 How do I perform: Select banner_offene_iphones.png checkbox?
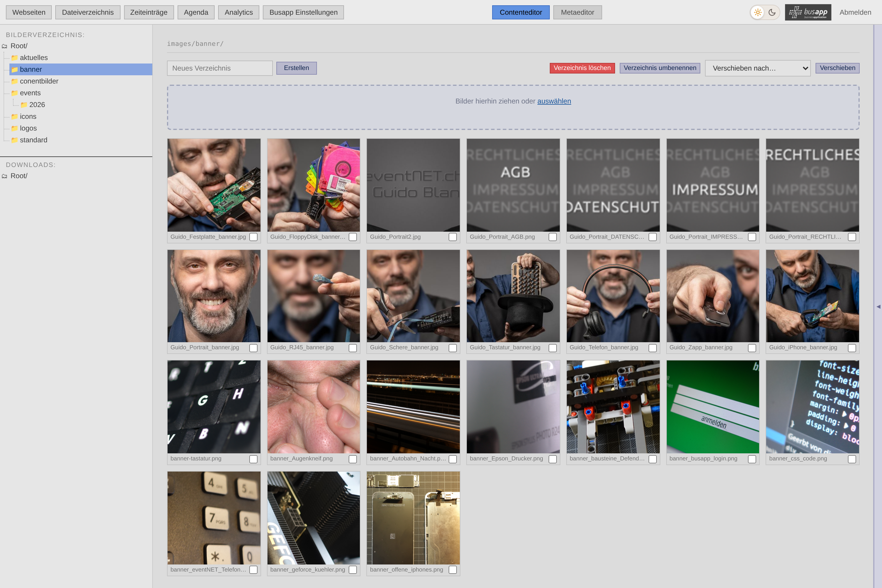tap(453, 570)
